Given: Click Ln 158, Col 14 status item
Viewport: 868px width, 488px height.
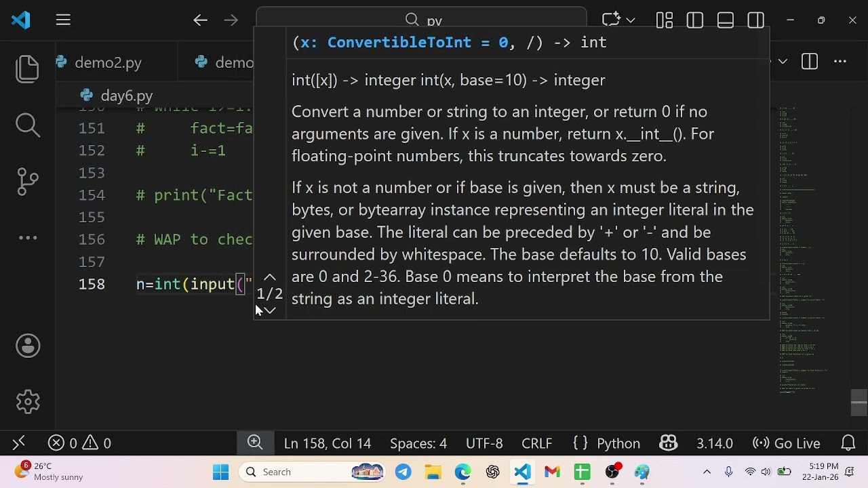Looking at the screenshot, I should coord(328,443).
